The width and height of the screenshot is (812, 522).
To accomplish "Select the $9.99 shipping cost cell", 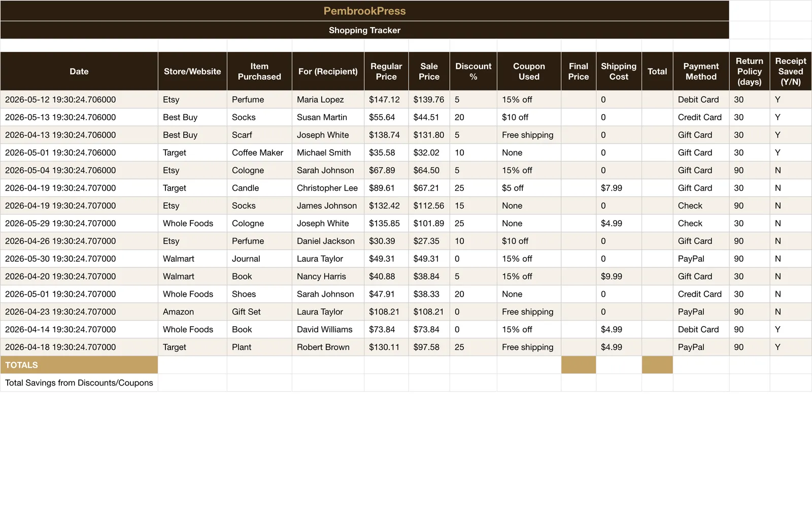I will (619, 276).
